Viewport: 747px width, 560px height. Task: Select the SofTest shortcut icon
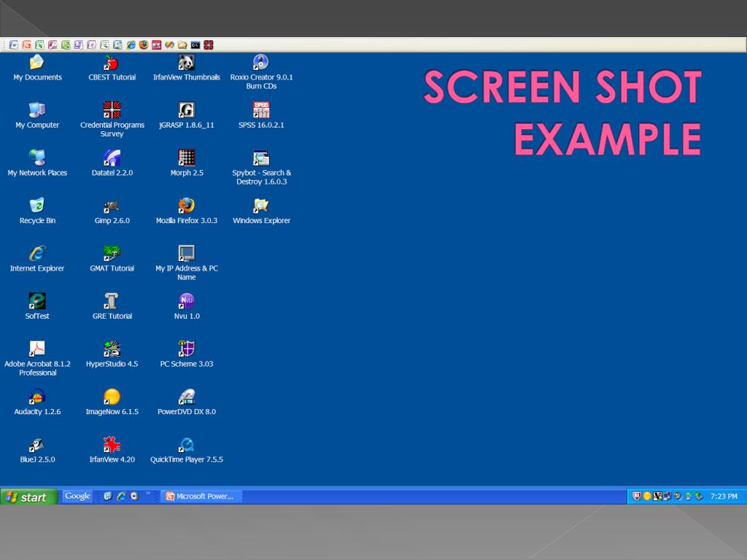(37, 306)
